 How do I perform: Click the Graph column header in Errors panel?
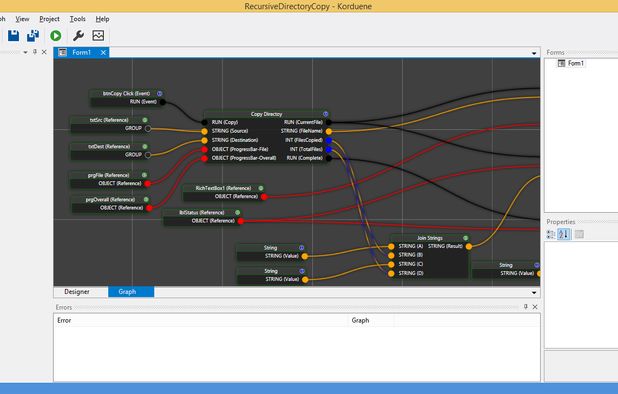tap(371, 320)
